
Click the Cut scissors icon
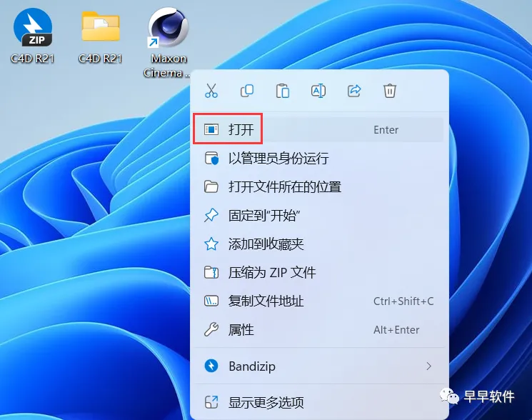pos(211,91)
